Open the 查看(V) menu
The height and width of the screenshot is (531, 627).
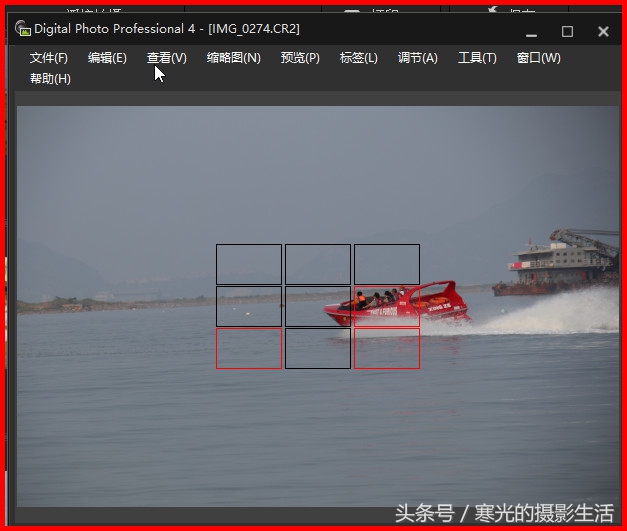[167, 58]
